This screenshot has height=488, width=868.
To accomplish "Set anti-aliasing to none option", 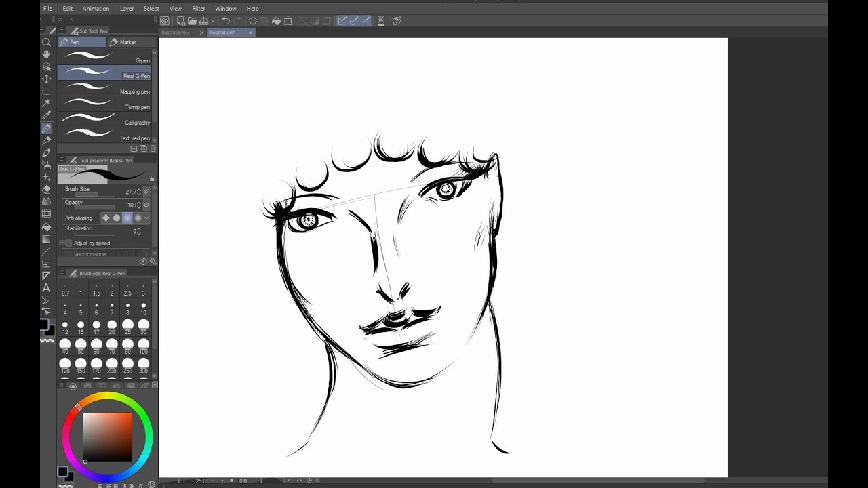I will pyautogui.click(x=106, y=218).
